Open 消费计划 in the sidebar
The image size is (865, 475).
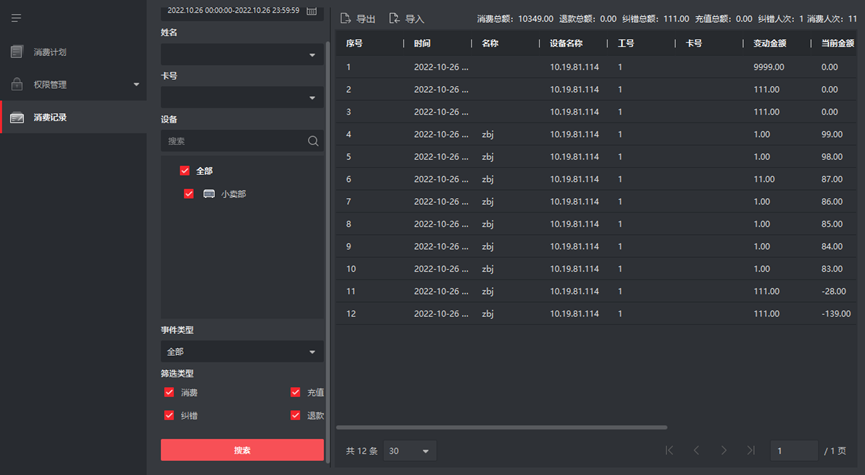click(50, 52)
